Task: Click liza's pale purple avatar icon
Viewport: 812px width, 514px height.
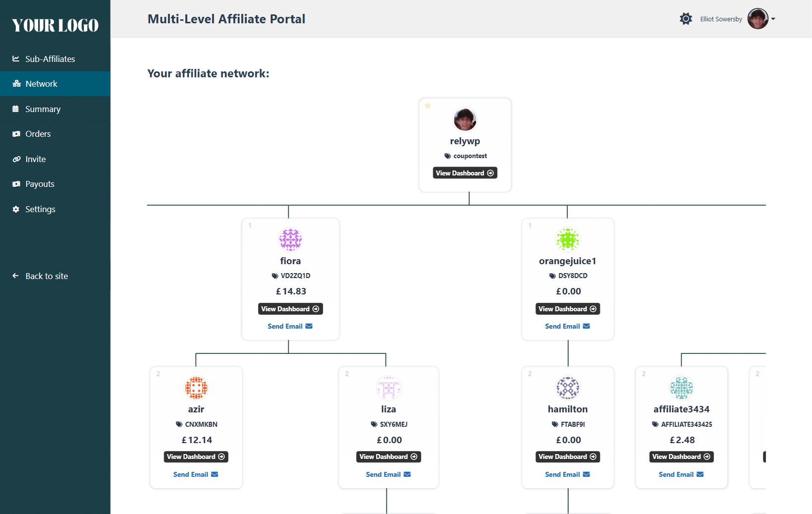Action: [388, 388]
